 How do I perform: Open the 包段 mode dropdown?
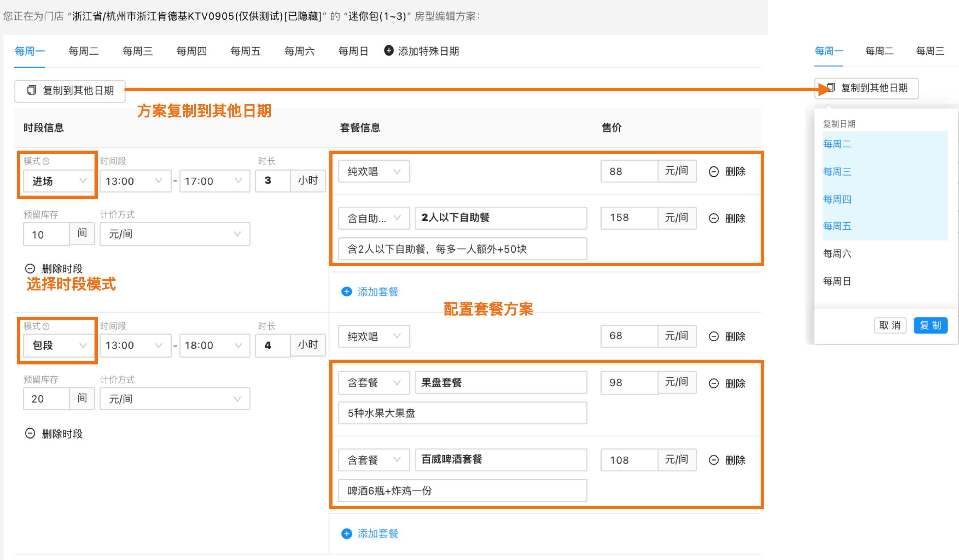(x=59, y=346)
